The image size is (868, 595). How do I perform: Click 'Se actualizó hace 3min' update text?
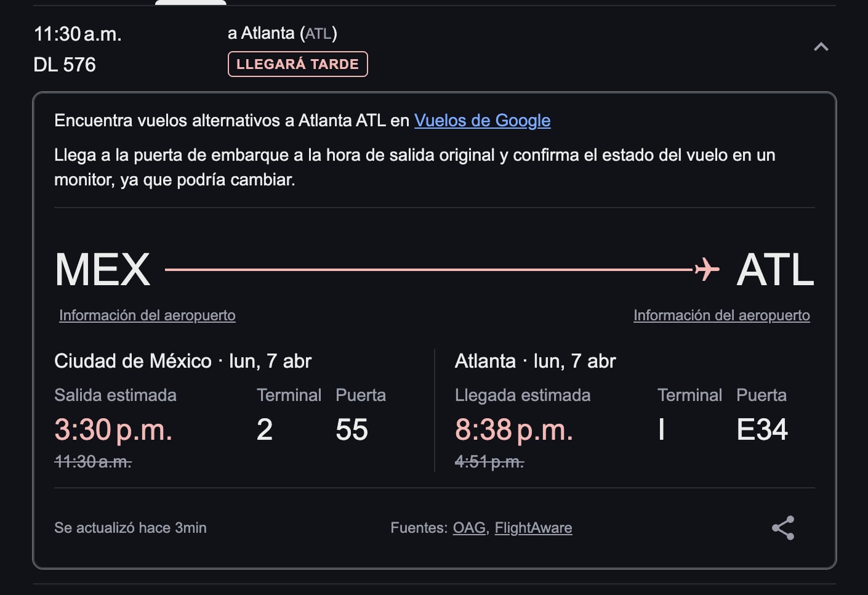tap(131, 528)
